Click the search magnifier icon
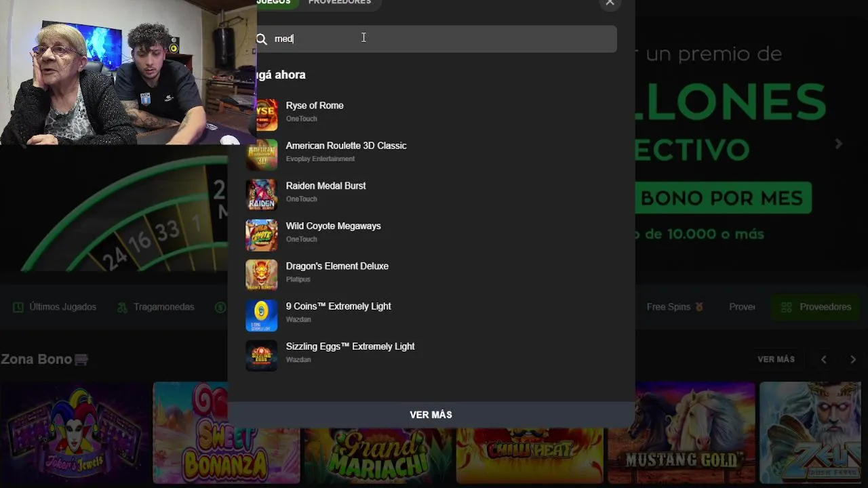Viewport: 868px width, 488px height. (x=262, y=39)
